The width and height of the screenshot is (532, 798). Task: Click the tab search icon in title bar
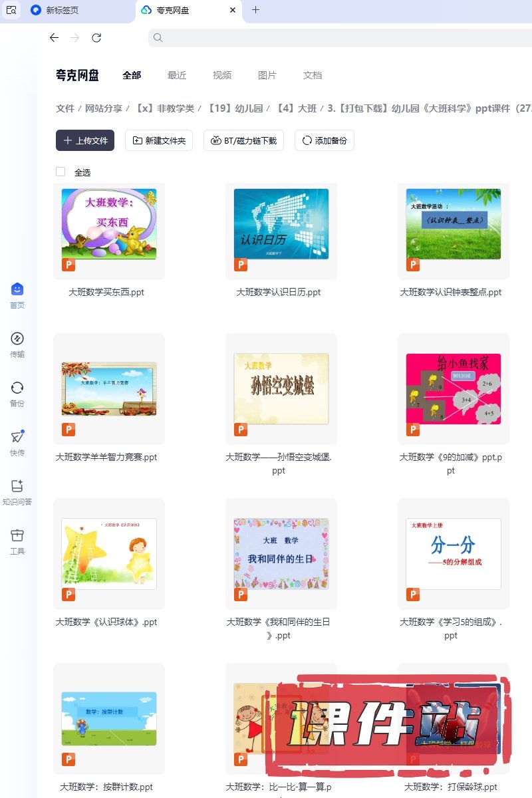(11, 10)
